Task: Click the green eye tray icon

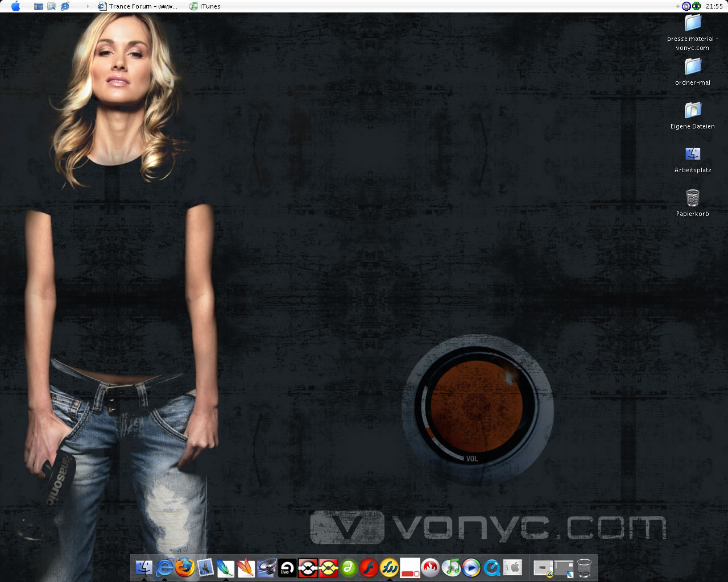Action: click(x=696, y=6)
